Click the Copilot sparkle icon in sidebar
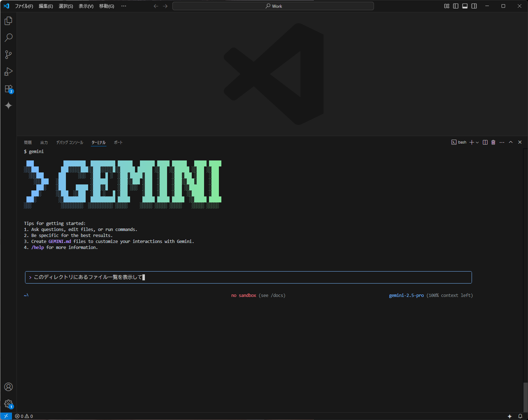The width and height of the screenshot is (528, 420). pyautogui.click(x=8, y=105)
